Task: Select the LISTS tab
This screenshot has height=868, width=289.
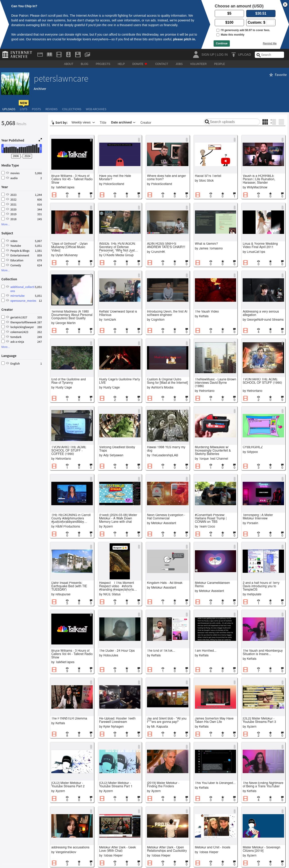Action: 24,109
